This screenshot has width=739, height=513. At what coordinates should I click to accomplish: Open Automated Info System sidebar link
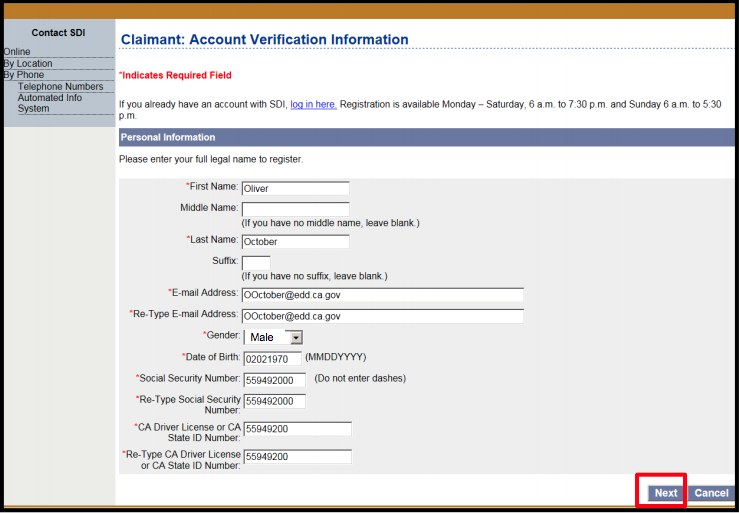click(x=50, y=103)
